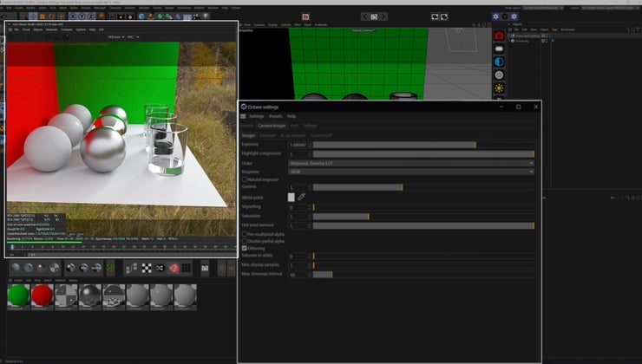Click the Vignetting value input field
This screenshot has height=364, width=642.
click(298, 207)
